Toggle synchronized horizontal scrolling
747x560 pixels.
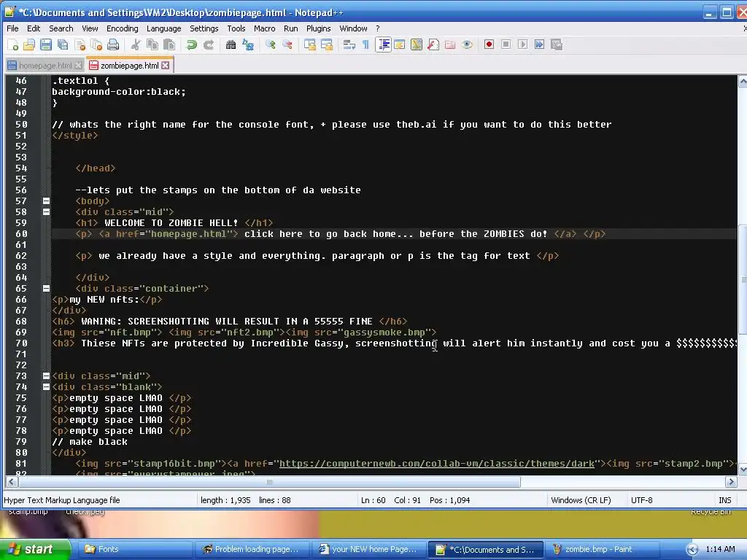coord(327,44)
